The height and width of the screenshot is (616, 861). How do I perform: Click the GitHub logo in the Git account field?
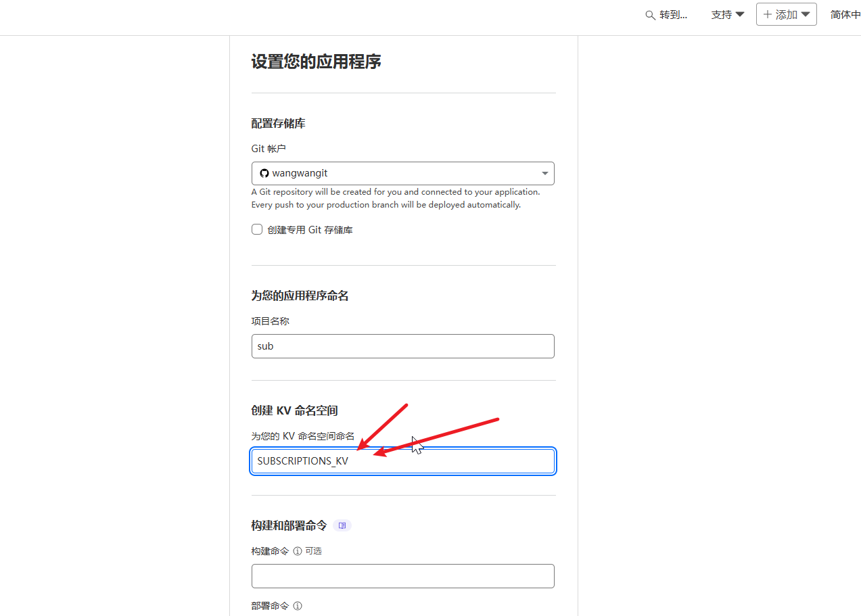pyautogui.click(x=264, y=173)
